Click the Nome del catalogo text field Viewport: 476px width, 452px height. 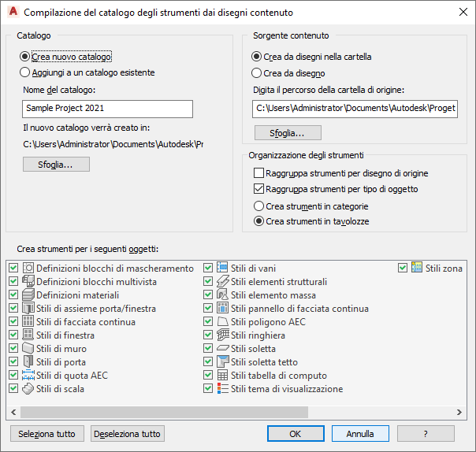(x=108, y=109)
